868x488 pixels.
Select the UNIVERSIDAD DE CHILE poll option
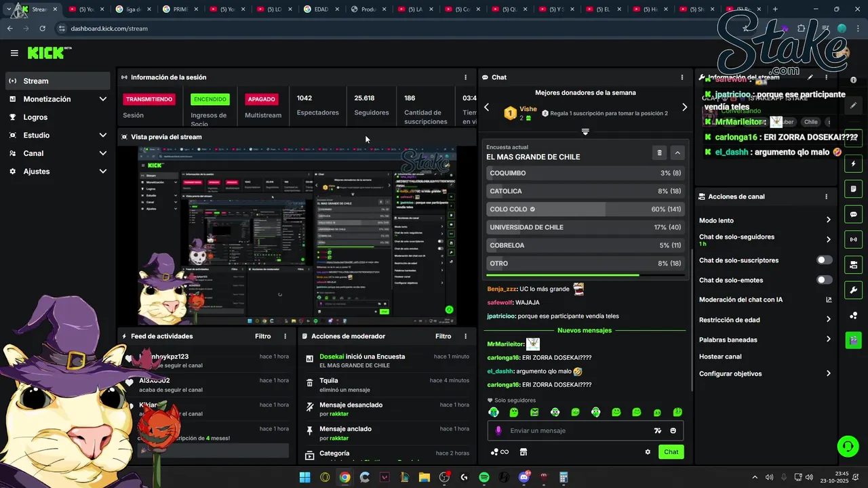(x=585, y=227)
